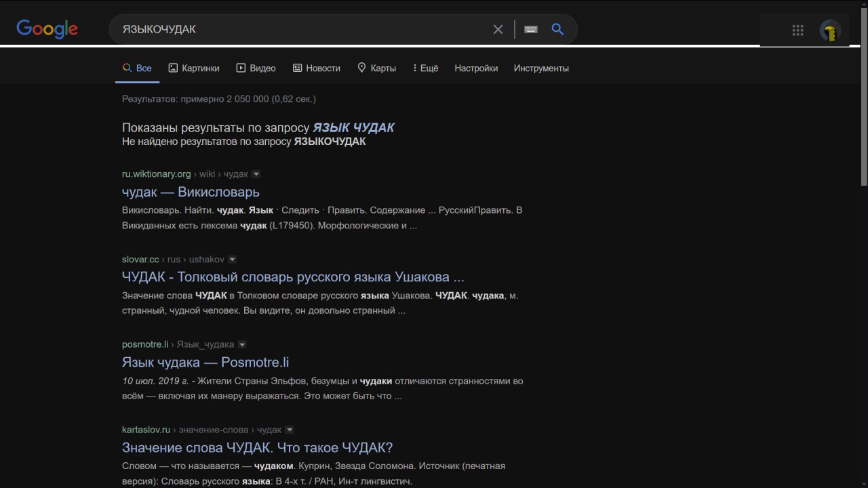Select the Все tab
868x488 pixels.
[x=137, y=68]
